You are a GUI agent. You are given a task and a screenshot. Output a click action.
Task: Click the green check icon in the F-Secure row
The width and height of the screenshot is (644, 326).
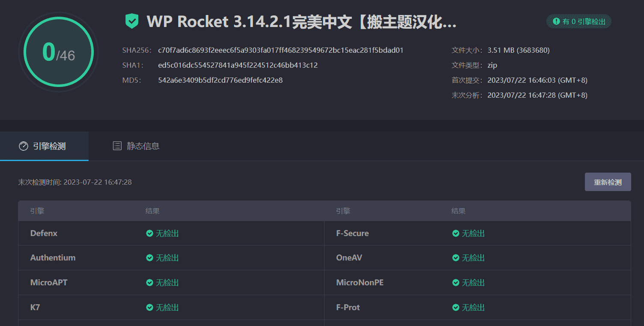click(456, 233)
